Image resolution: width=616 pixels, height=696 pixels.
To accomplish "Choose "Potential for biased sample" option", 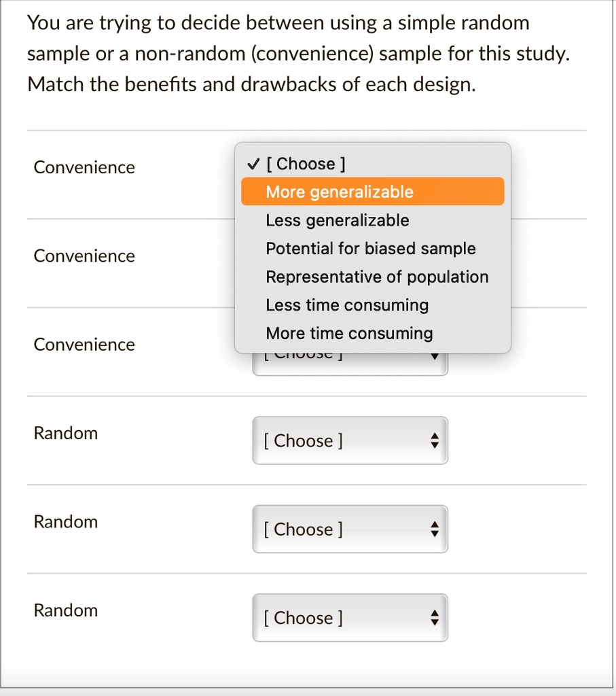I will coord(370,248).
